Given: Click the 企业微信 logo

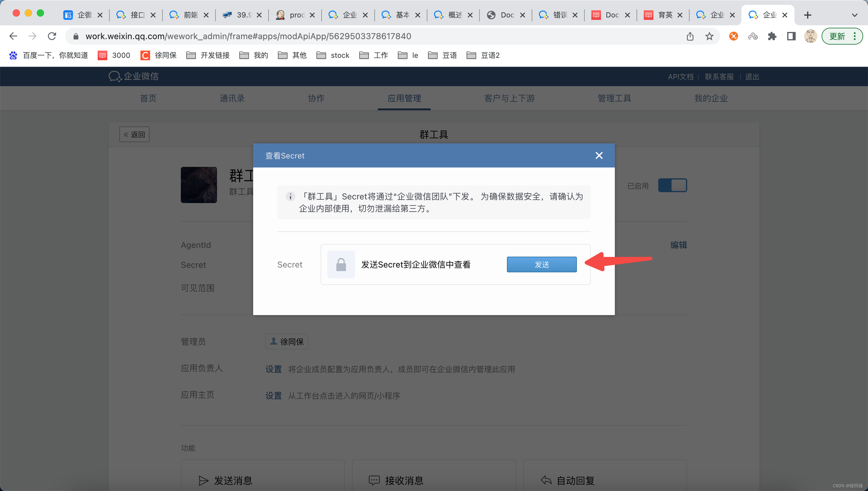Looking at the screenshot, I should [x=134, y=76].
